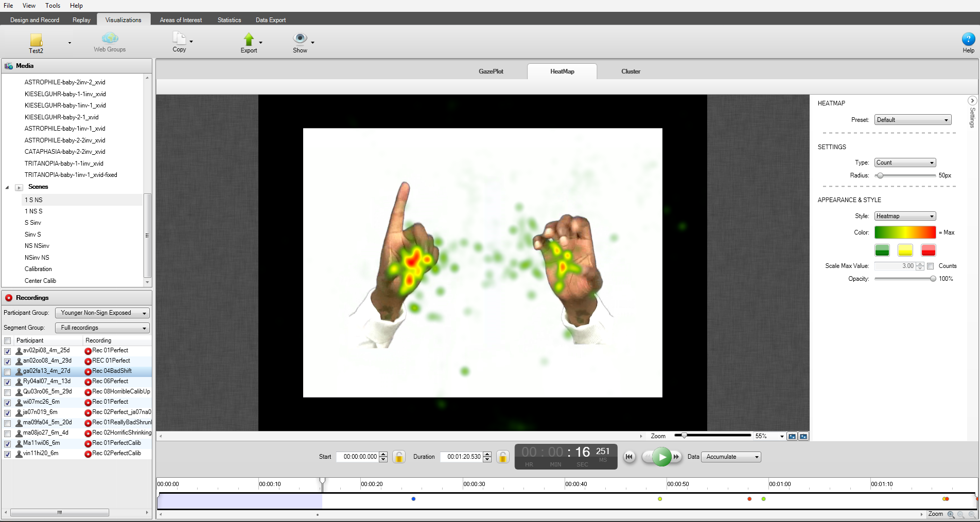Open the Export dropdown arrow
Viewport: 980px width, 522px height.
coord(260,42)
